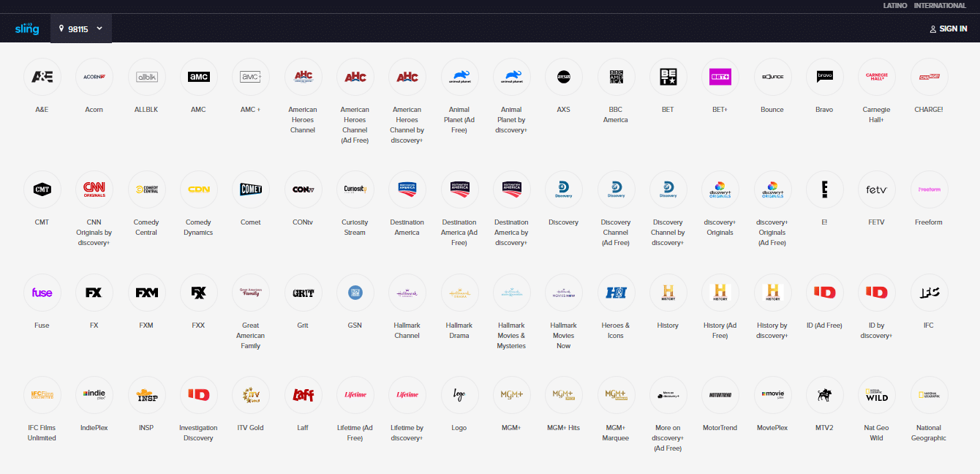Screen dimensions: 980x474
Task: Select the AMC + channel logo
Action: tap(251, 77)
